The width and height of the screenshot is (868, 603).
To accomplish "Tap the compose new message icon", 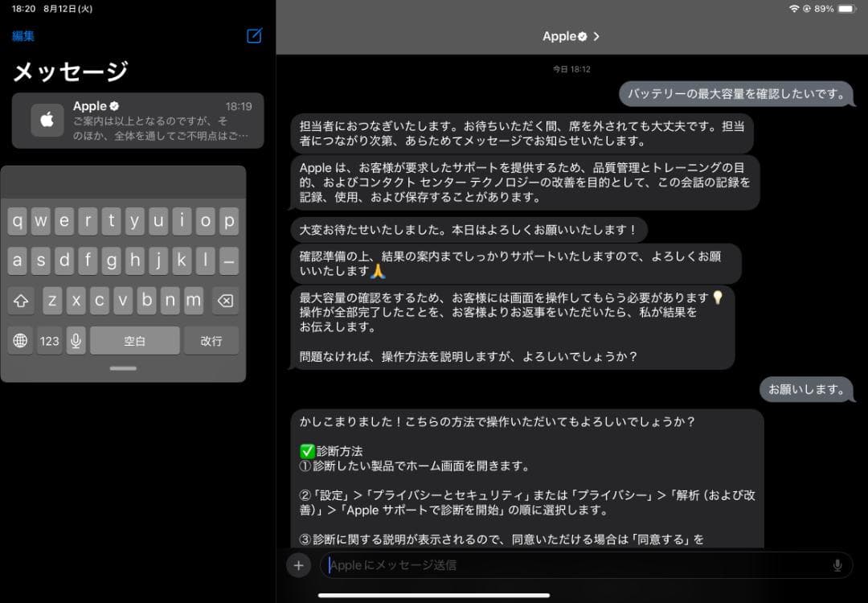I will (x=253, y=36).
